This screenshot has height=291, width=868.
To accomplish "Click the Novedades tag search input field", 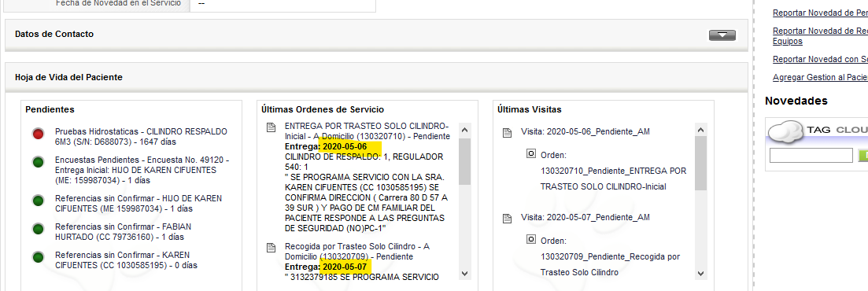I will click(x=811, y=156).
